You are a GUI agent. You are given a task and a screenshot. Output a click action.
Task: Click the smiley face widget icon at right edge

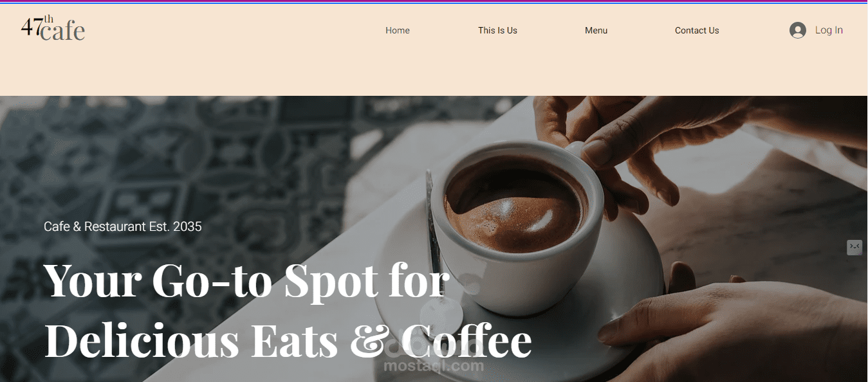click(854, 247)
